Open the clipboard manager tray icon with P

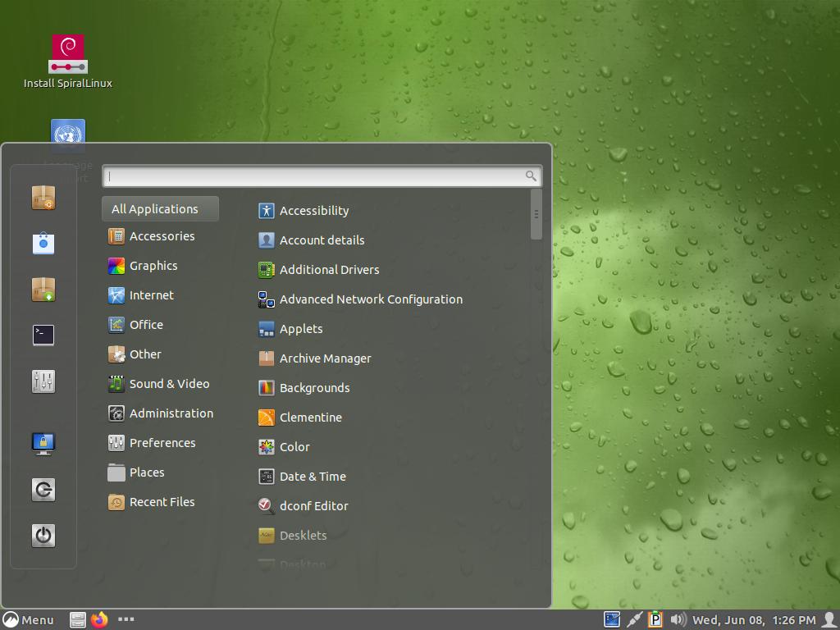[655, 620]
